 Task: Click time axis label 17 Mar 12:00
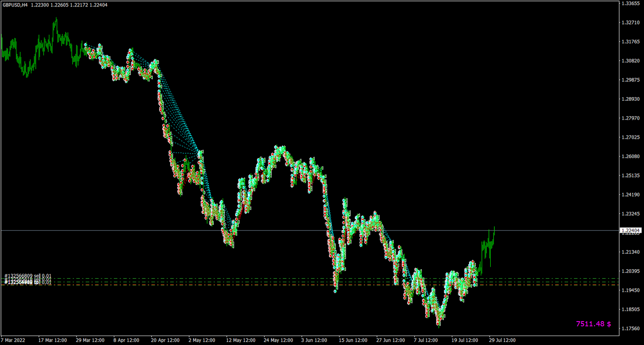52,341
